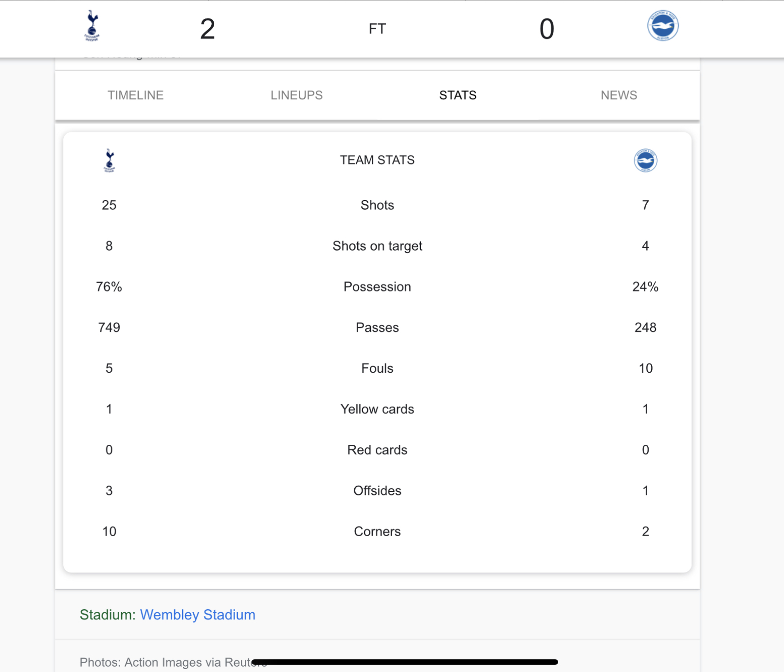Open the LINEUPS tab

click(297, 95)
